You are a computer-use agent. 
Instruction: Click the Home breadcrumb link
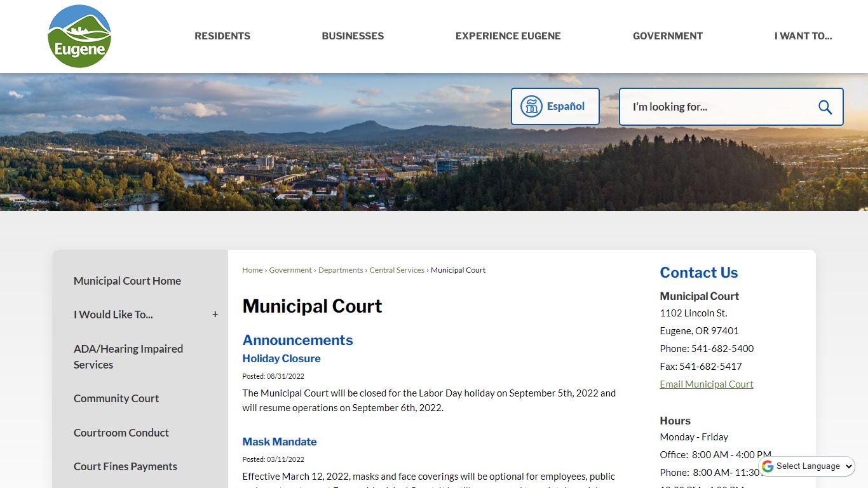[252, 270]
